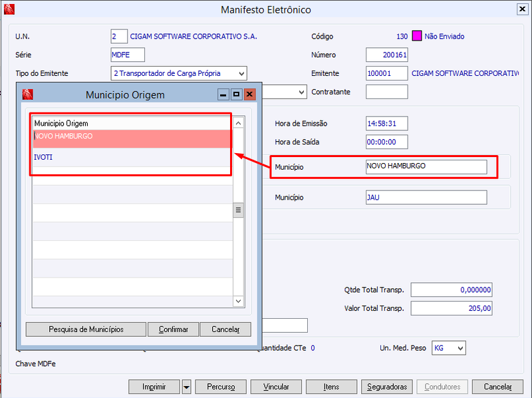
Task: Select the IVOTI row
Action: [x=132, y=157]
